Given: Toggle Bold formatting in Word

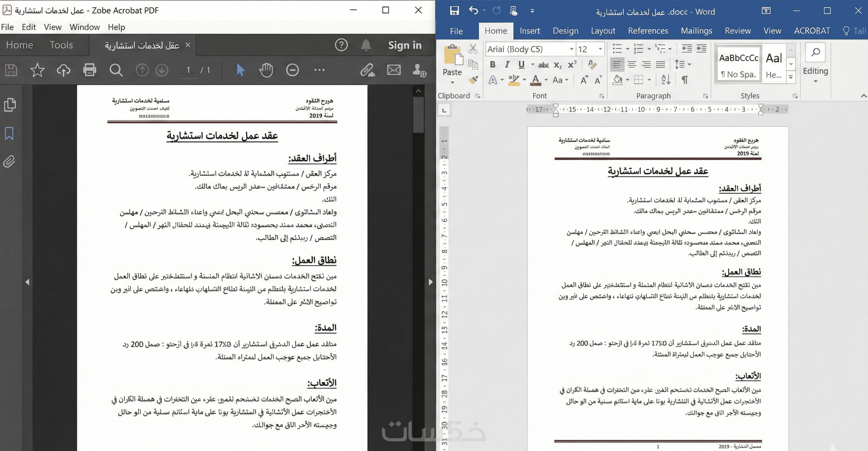Looking at the screenshot, I should (x=492, y=64).
